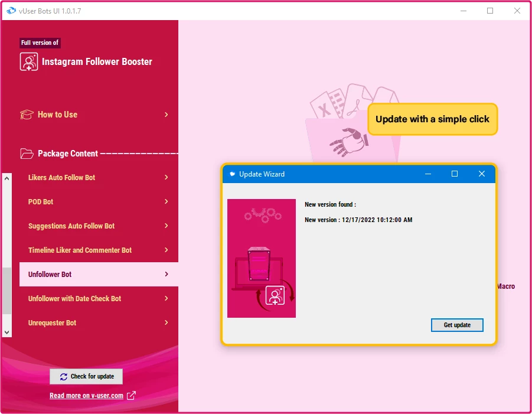Click the Get update button

(x=457, y=325)
